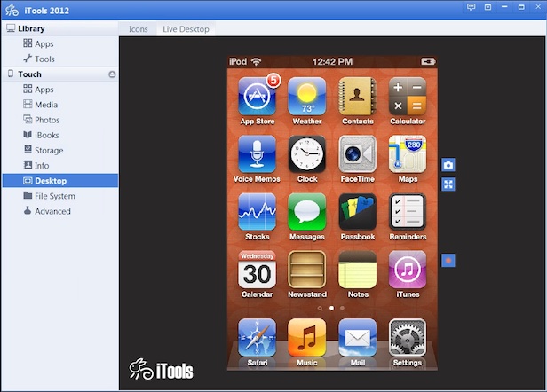Select iBooks in the Touch section
The width and height of the screenshot is (547, 392).
(x=47, y=135)
